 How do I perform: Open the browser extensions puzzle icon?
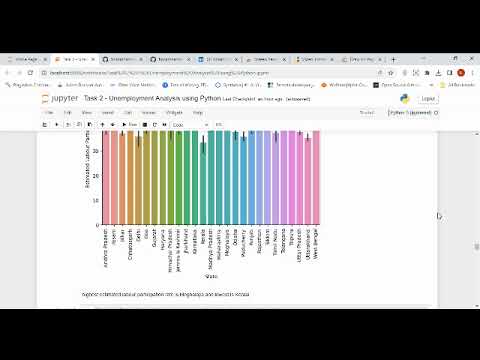click(x=427, y=73)
